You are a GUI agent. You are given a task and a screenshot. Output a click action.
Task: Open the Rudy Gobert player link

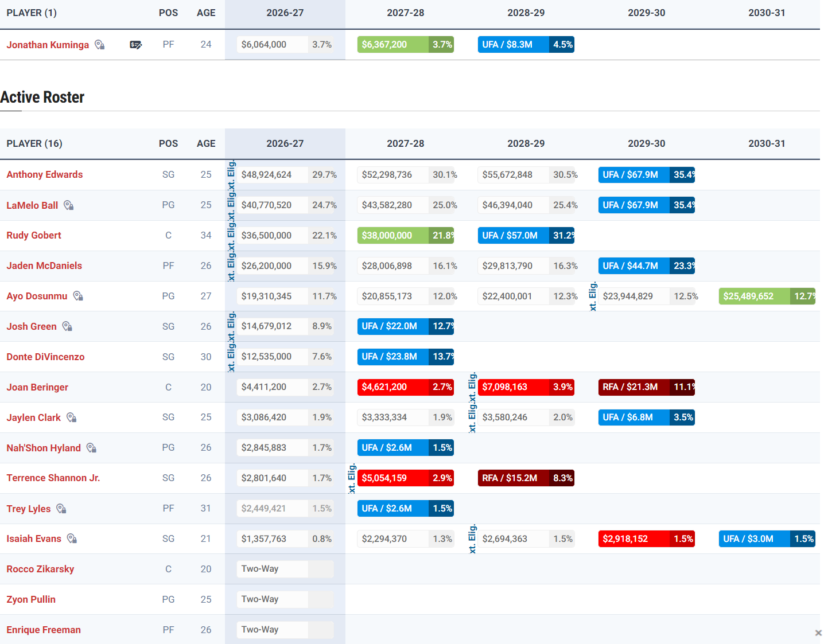(x=34, y=235)
